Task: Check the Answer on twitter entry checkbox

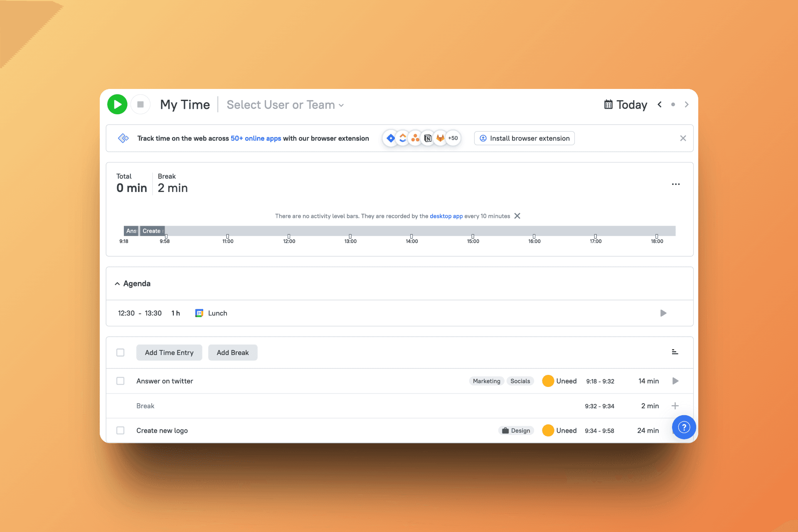Action: point(121,381)
